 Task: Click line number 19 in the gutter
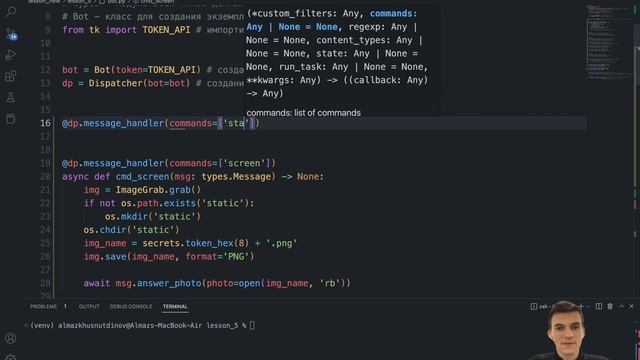click(45, 163)
